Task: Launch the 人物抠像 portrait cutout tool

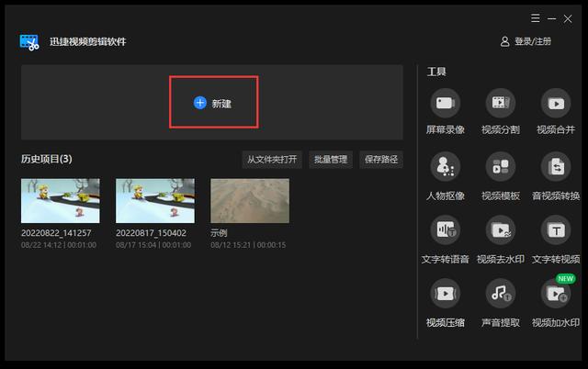Action: 445,166
